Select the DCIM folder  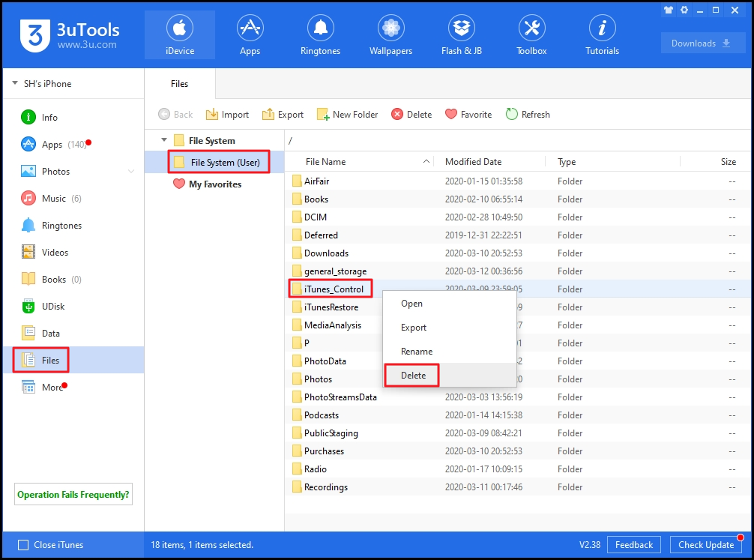[517, 217]
